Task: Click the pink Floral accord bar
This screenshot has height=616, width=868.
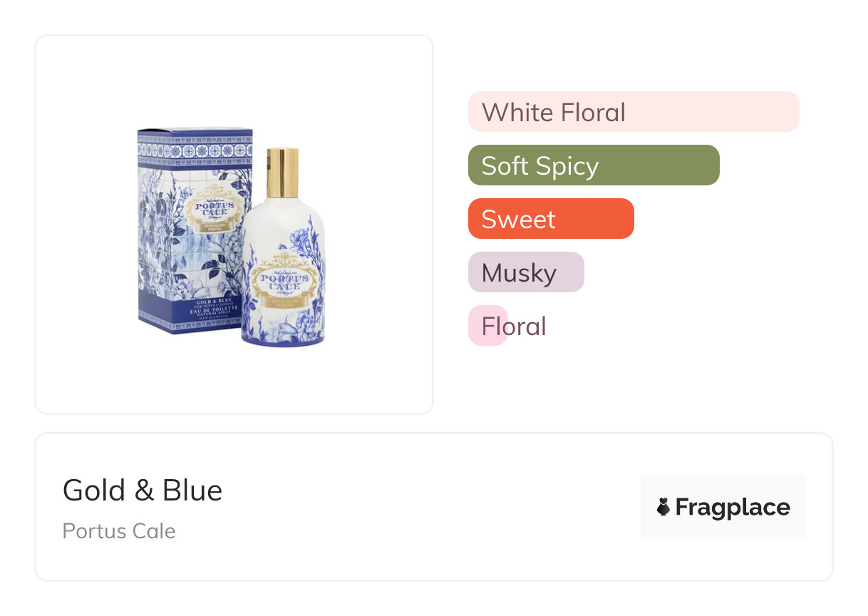Action: pyautogui.click(x=487, y=326)
